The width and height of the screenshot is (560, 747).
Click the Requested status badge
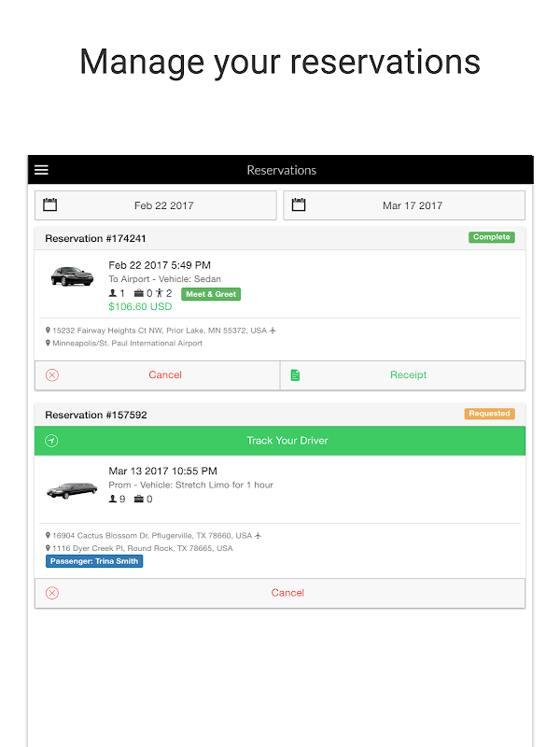(x=489, y=414)
